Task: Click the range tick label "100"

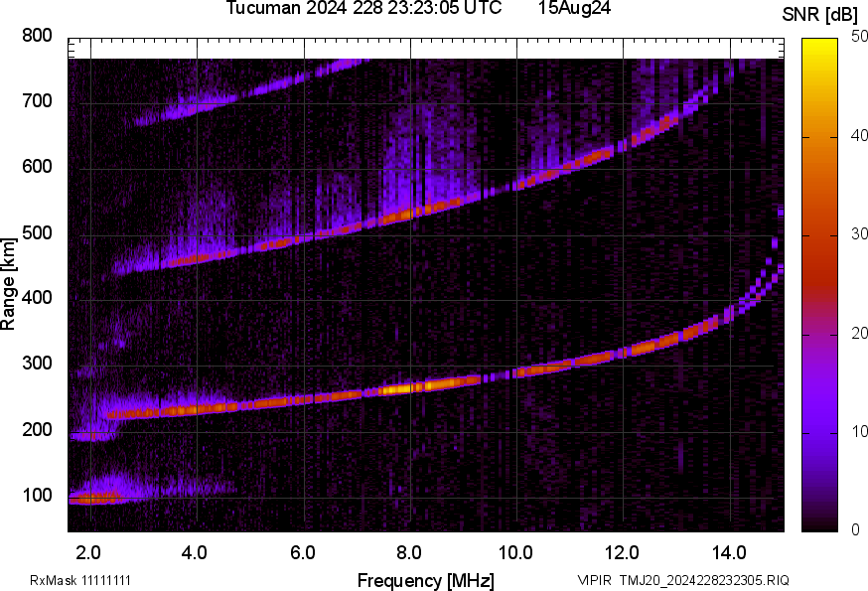Action: 37,496
